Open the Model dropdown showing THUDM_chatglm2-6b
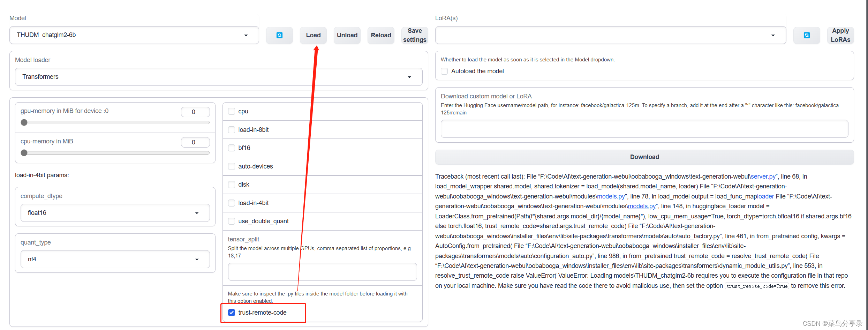The height and width of the screenshot is (330, 868). (134, 35)
